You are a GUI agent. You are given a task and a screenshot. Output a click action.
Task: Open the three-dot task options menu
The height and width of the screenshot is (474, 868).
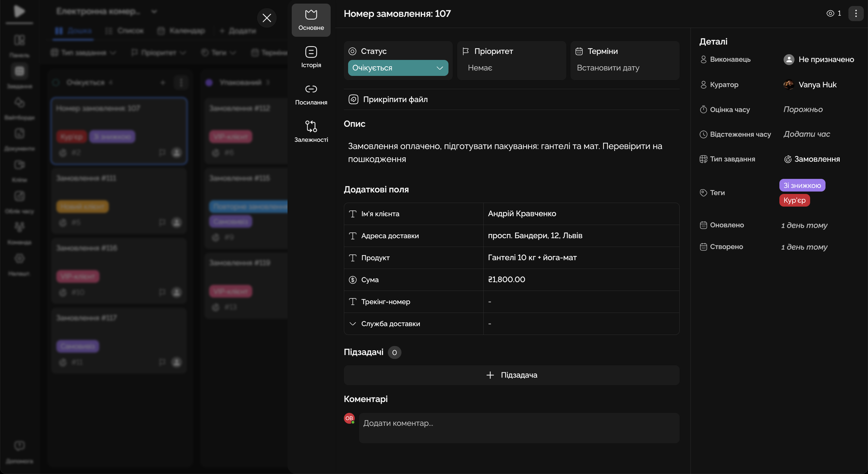point(856,14)
